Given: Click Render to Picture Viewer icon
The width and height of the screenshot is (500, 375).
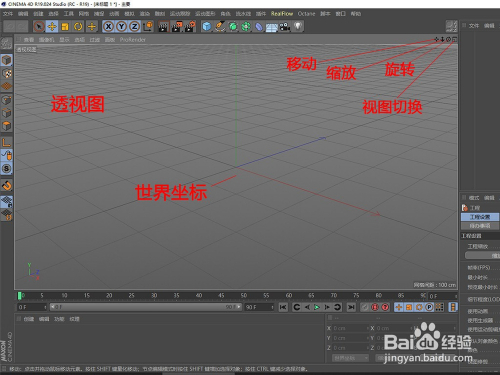Looking at the screenshot, I should pos(176,26).
